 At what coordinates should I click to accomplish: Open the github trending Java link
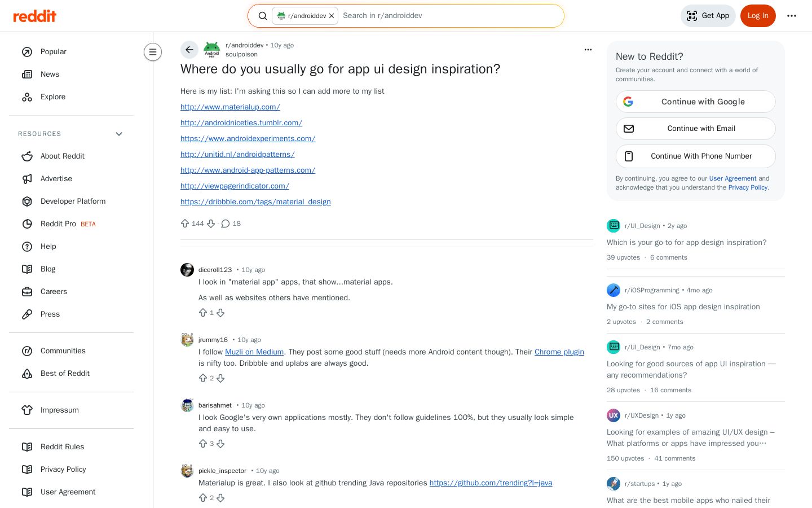tap(491, 483)
